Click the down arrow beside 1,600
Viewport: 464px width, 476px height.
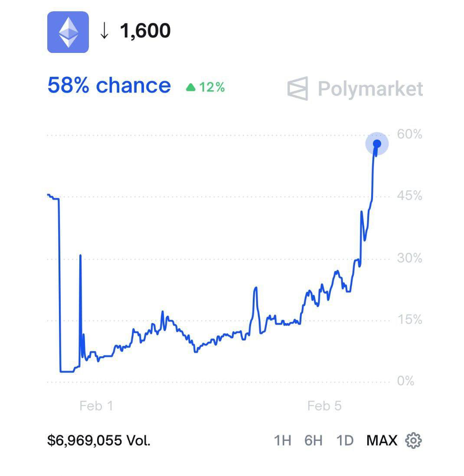coord(104,31)
